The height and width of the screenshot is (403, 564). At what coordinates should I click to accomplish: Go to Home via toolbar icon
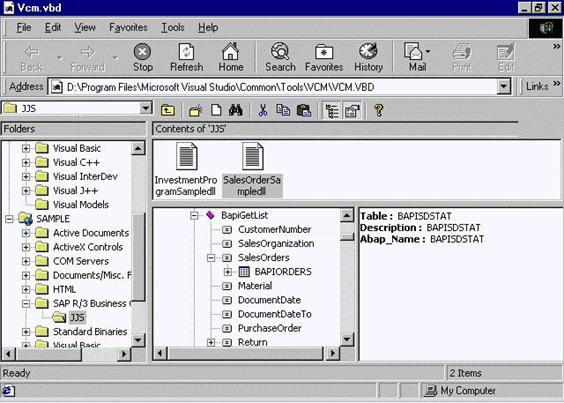pyautogui.click(x=231, y=57)
